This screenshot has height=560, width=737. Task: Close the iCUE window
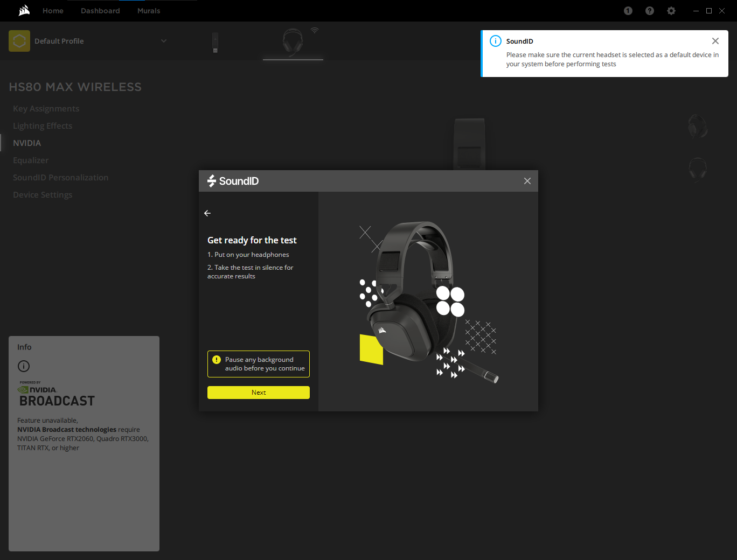click(x=722, y=11)
